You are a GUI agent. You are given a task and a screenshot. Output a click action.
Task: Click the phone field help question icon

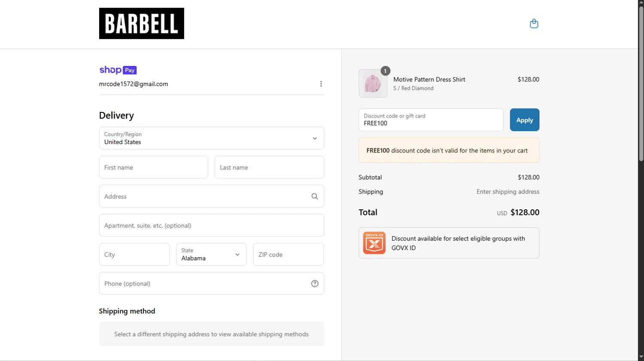[315, 283]
